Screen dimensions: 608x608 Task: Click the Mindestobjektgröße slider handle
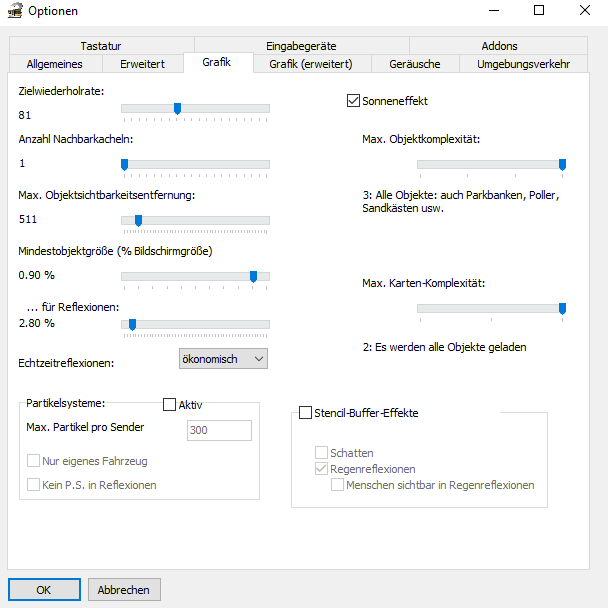(x=253, y=275)
